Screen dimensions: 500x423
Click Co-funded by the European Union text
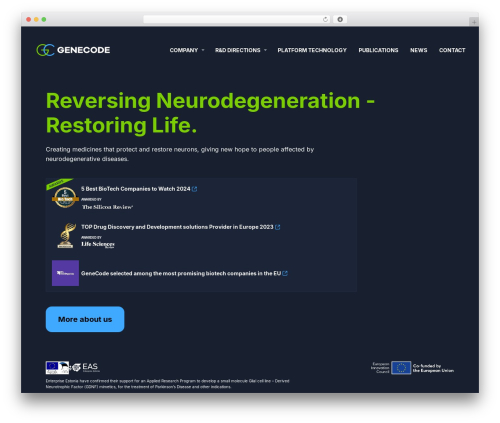pyautogui.click(x=433, y=368)
